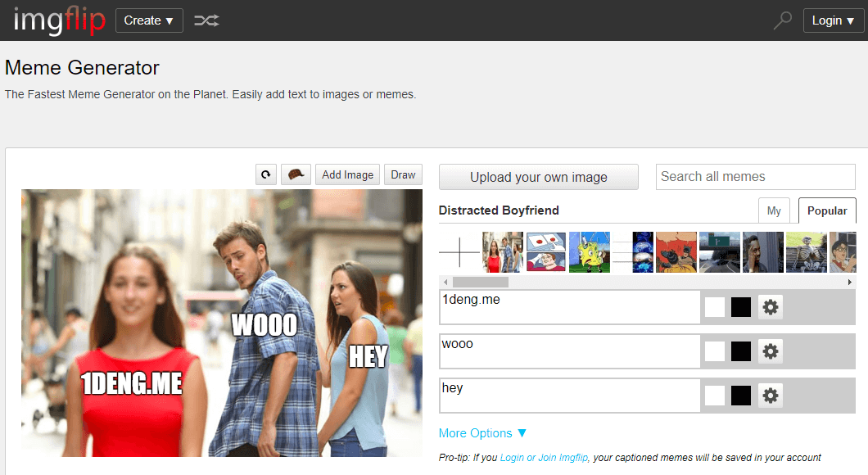Choose the Batman Slapping Robin template thumbnail
Viewport: 868px width, 475px height.
(676, 252)
